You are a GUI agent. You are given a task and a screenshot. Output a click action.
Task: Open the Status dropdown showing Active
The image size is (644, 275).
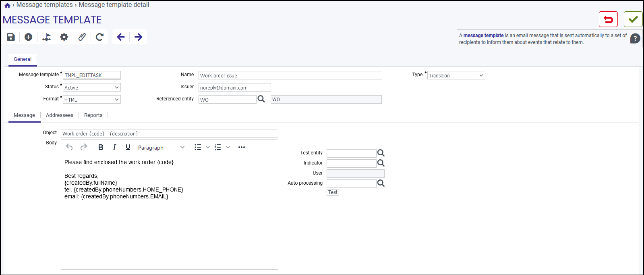[92, 87]
